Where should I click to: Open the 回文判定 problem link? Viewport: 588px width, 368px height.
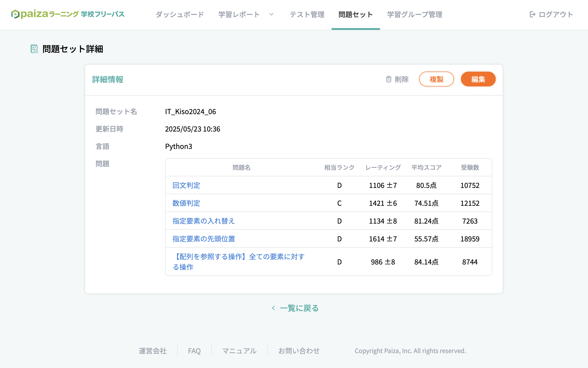pyautogui.click(x=186, y=185)
